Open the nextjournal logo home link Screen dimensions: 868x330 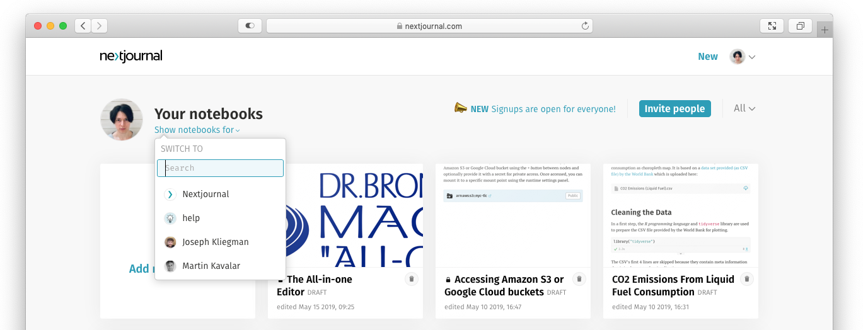coord(131,56)
